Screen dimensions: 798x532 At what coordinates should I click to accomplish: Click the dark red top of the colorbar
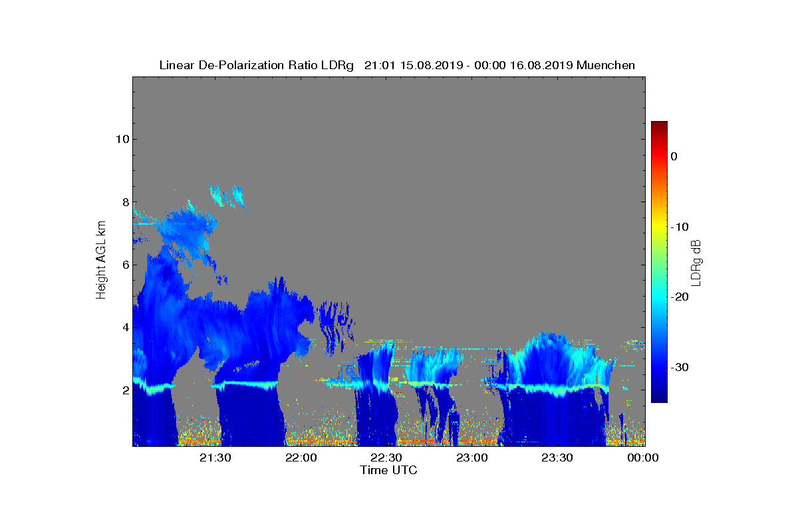pyautogui.click(x=659, y=126)
